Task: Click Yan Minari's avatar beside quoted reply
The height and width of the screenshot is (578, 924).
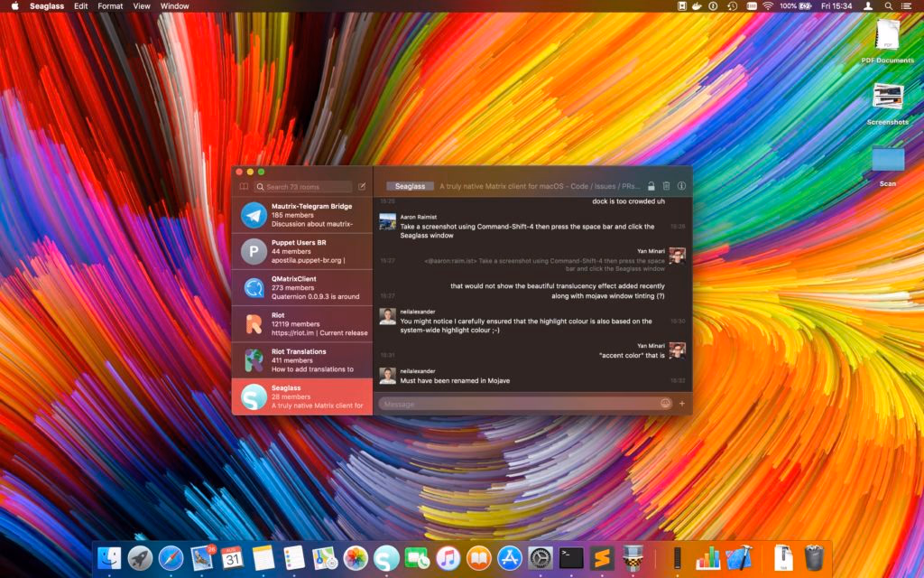Action: (x=677, y=256)
